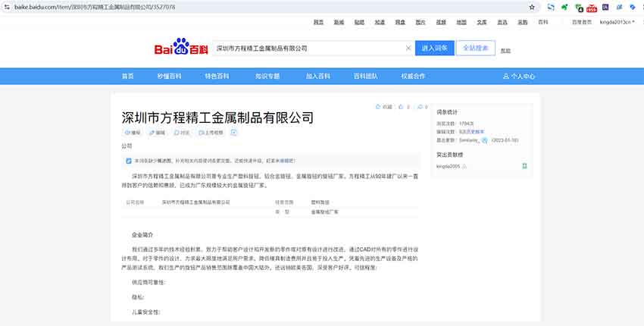Select the 百科团队 navigation tab

point(365,76)
